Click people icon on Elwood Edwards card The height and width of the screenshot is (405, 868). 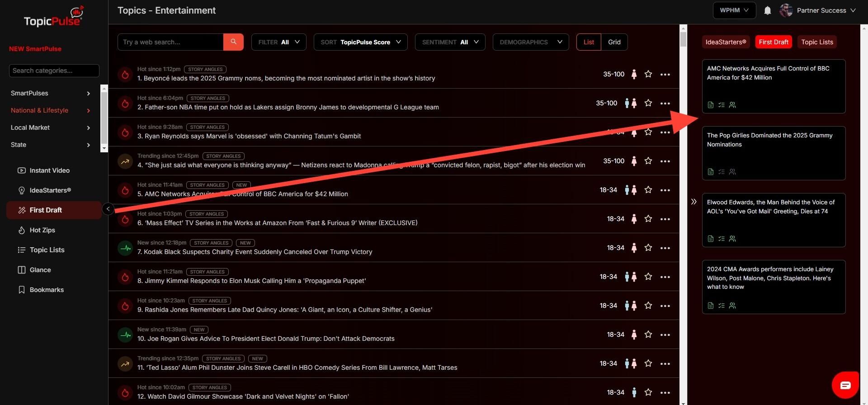732,239
